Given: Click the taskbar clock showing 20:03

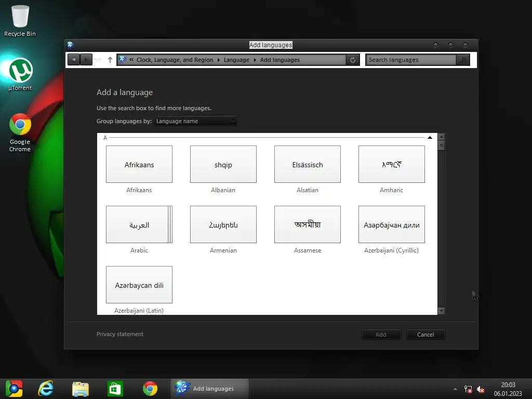Looking at the screenshot, I should (x=508, y=389).
